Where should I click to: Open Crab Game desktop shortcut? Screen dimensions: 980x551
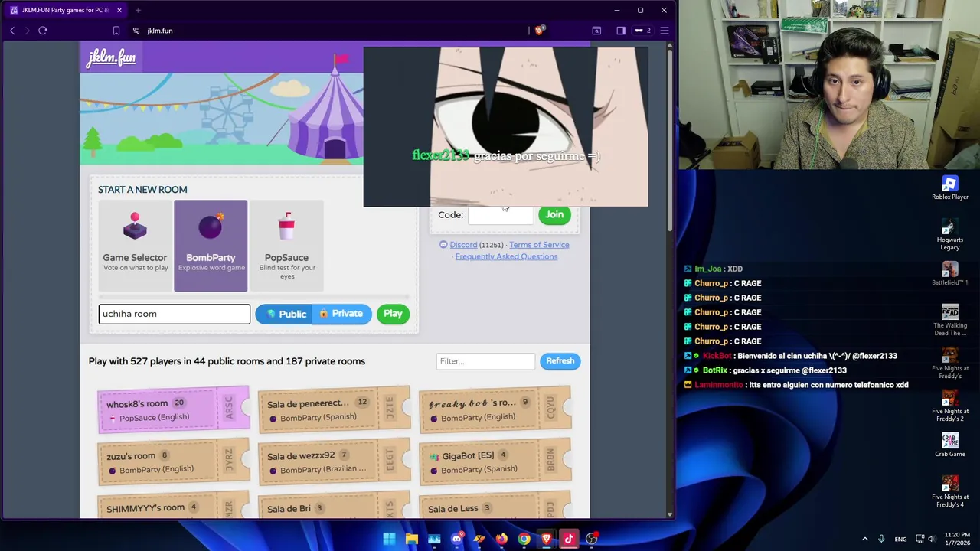pos(950,445)
